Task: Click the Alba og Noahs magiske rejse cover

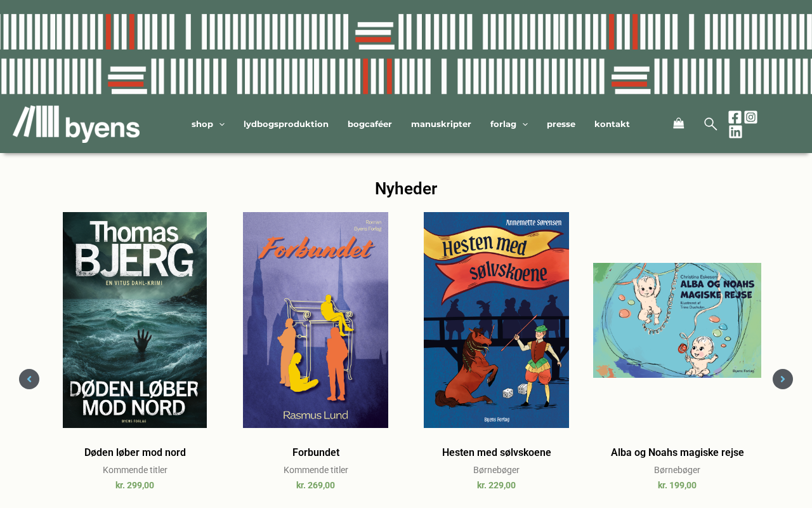Action: click(x=677, y=320)
